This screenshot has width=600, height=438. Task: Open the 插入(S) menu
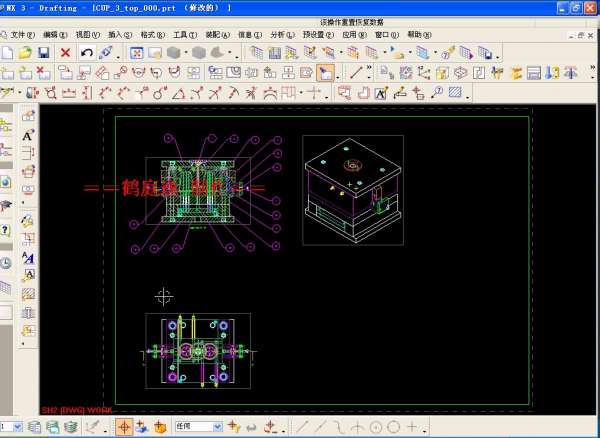coord(119,34)
